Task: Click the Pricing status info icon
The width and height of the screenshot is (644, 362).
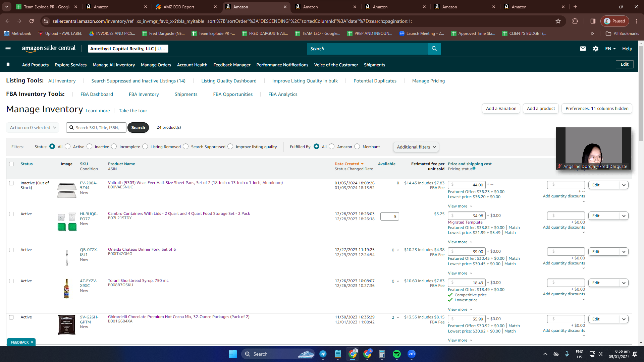Action: point(474,168)
